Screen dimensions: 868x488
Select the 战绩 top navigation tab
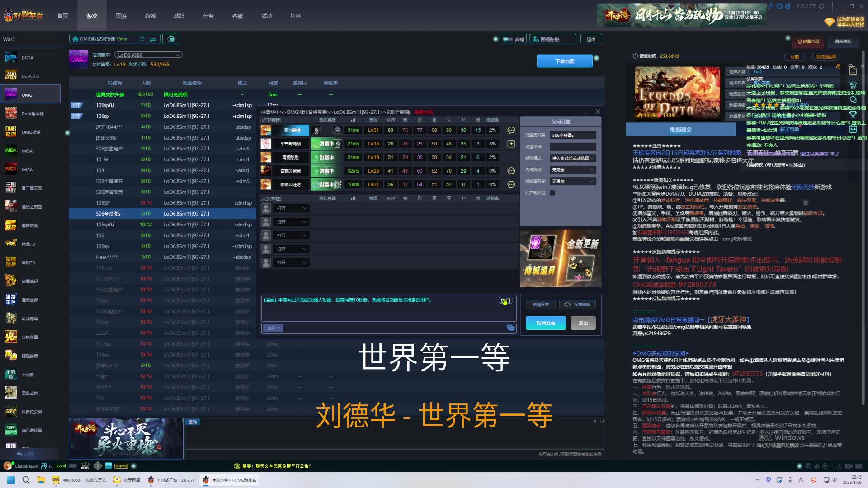click(x=179, y=16)
